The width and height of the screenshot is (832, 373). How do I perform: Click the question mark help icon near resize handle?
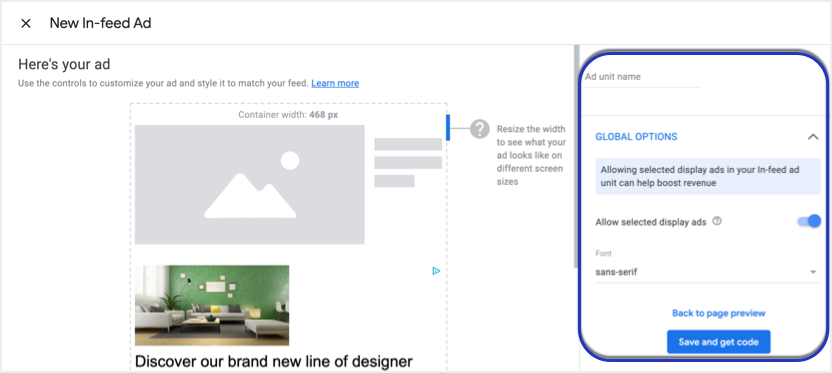tap(479, 129)
